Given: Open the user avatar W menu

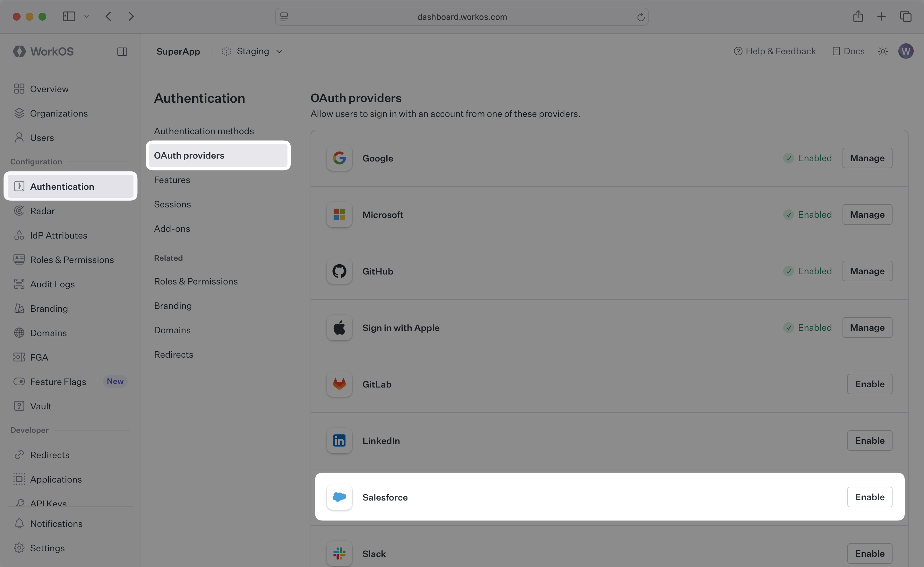Looking at the screenshot, I should coord(906,51).
